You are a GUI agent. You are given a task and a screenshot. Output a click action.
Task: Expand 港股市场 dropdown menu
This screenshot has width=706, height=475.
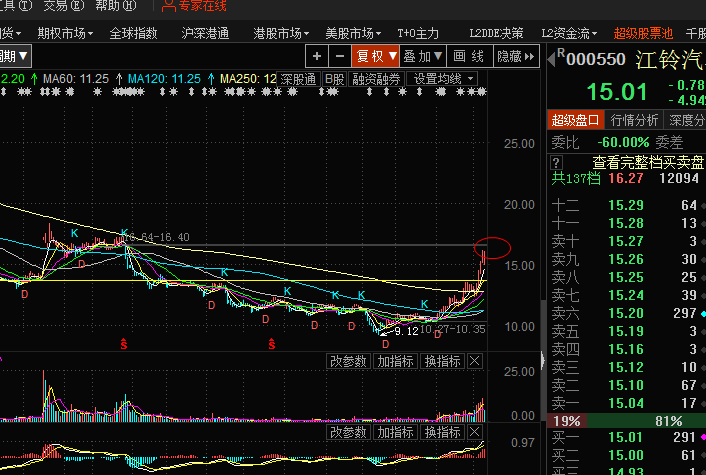[281, 33]
